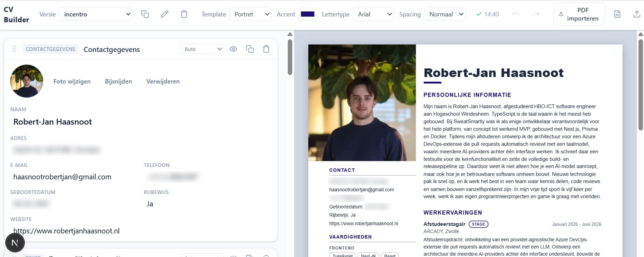Image resolution: width=644 pixels, height=257 pixels.
Task: Rename version with pencil icon
Action: coord(165,14)
